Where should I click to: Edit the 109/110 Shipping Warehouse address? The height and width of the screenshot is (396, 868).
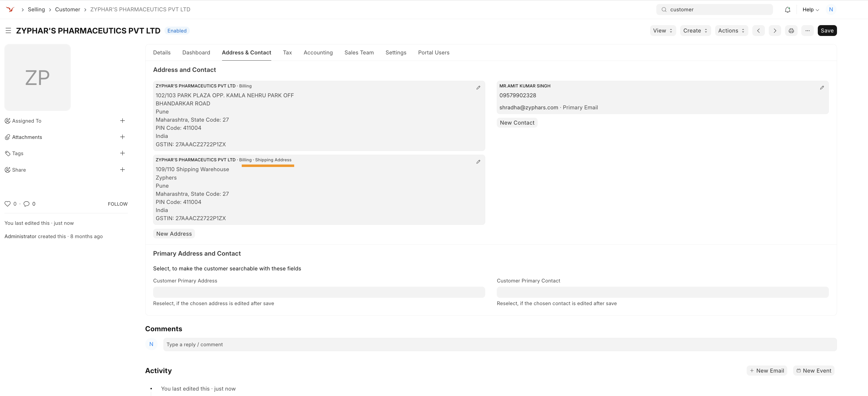point(478,162)
